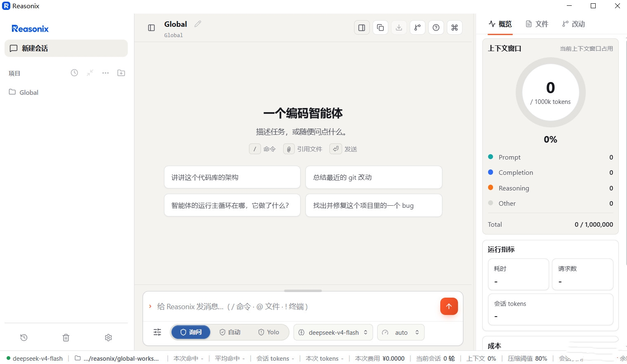Screen dimensions: 627x364
Task: Click the 命令 slash command hint
Action: tap(263, 149)
